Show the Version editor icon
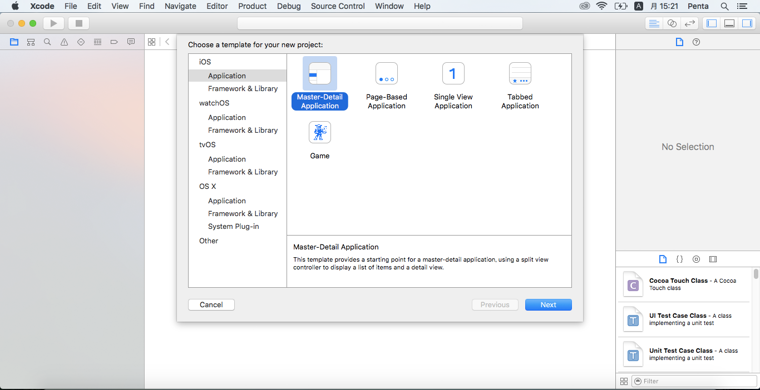 point(689,23)
